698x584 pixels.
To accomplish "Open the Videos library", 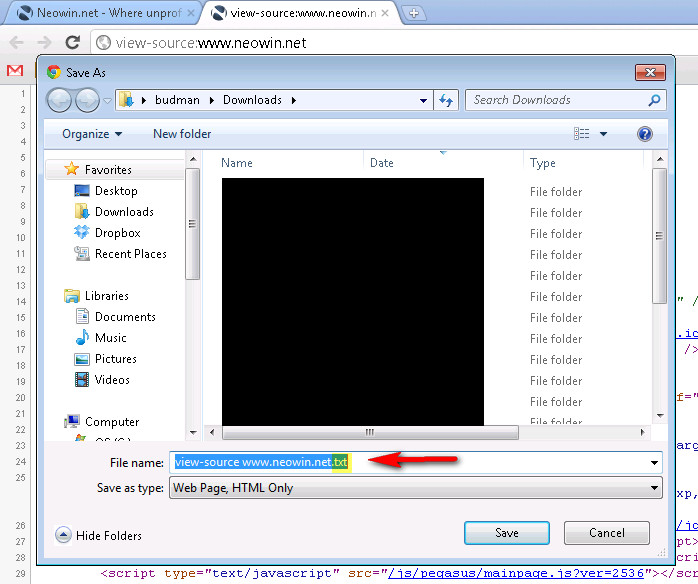I will (112, 380).
